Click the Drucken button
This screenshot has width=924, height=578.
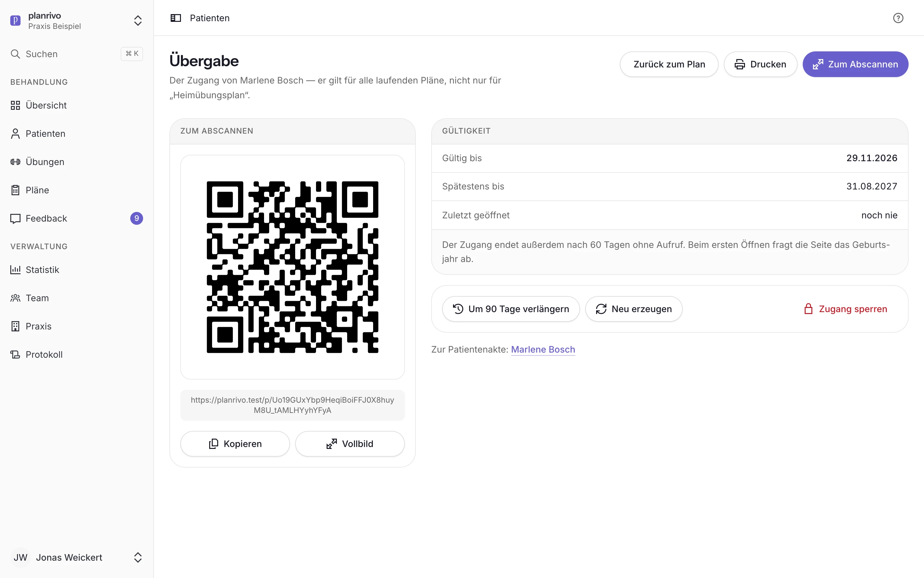click(760, 64)
